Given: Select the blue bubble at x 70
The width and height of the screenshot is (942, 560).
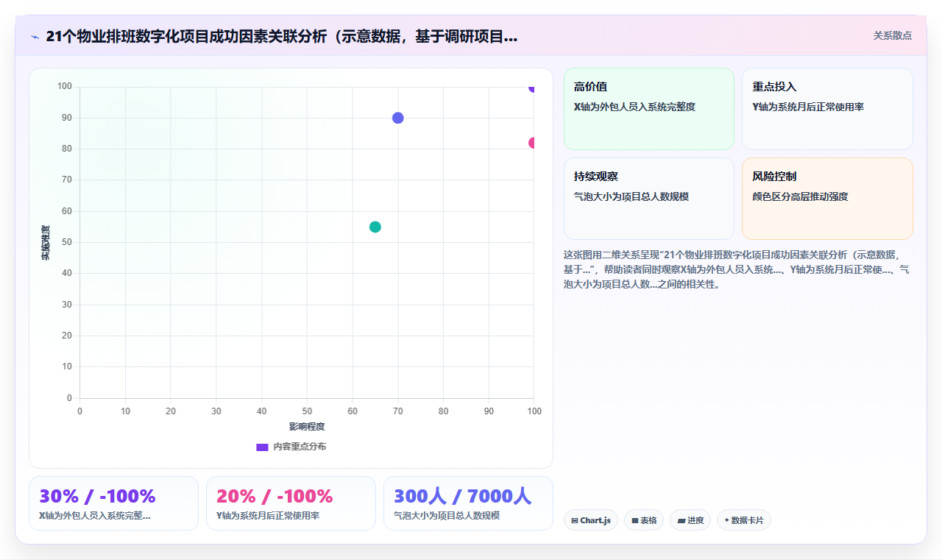Looking at the screenshot, I should (398, 118).
